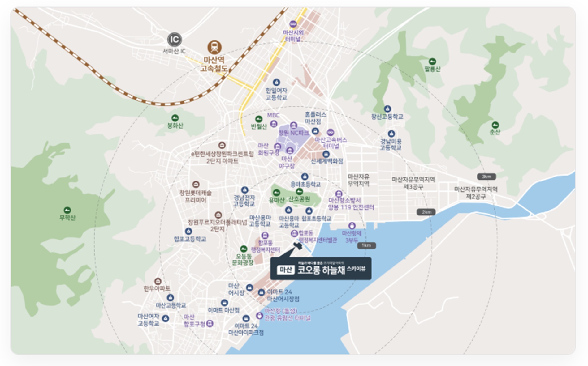The image size is (588, 366).
Task: Select the 마산어시장 market icon
Action: point(249,287)
